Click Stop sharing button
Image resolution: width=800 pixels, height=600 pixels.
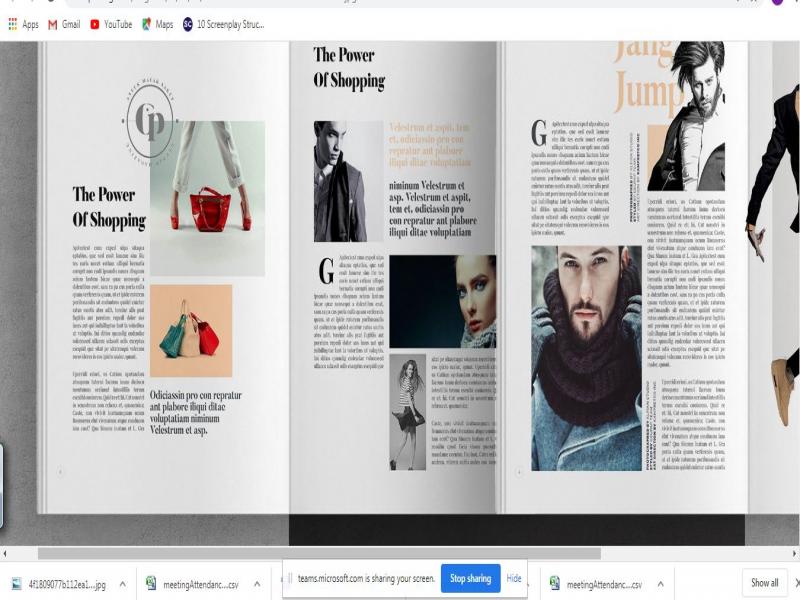[470, 579]
